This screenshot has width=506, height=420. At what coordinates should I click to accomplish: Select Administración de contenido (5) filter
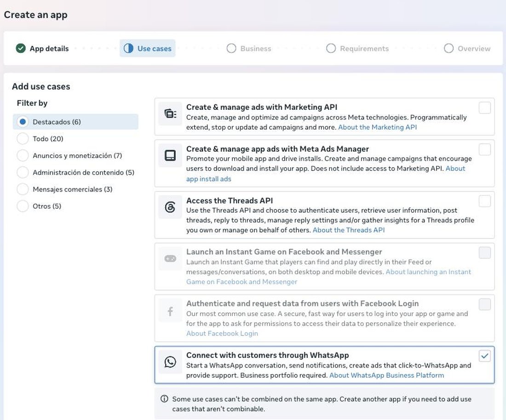click(23, 172)
